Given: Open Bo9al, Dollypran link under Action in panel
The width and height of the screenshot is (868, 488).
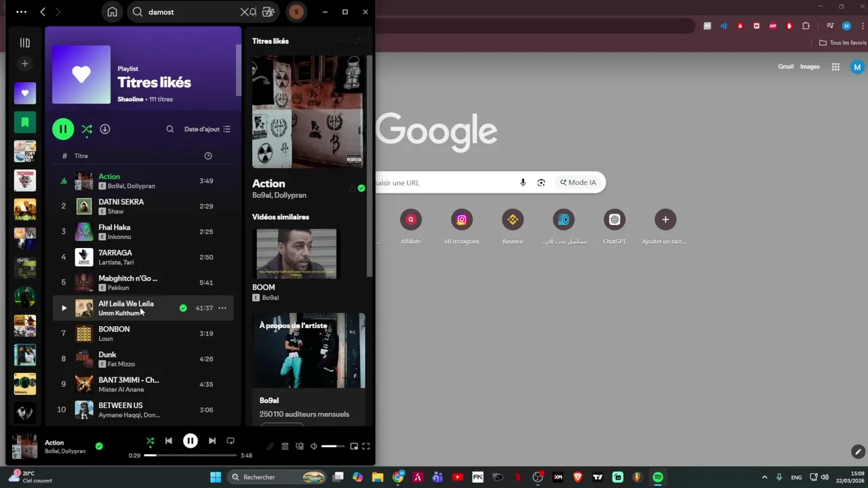Looking at the screenshot, I should tap(279, 195).
